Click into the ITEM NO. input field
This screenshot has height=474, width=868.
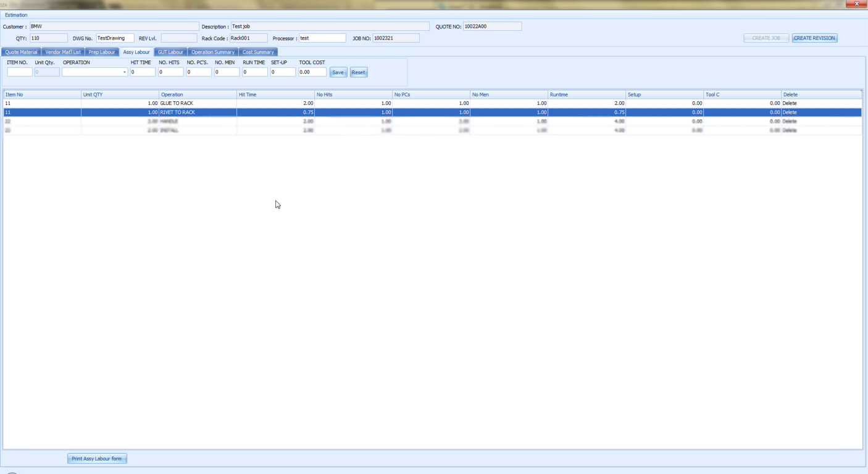pos(20,72)
